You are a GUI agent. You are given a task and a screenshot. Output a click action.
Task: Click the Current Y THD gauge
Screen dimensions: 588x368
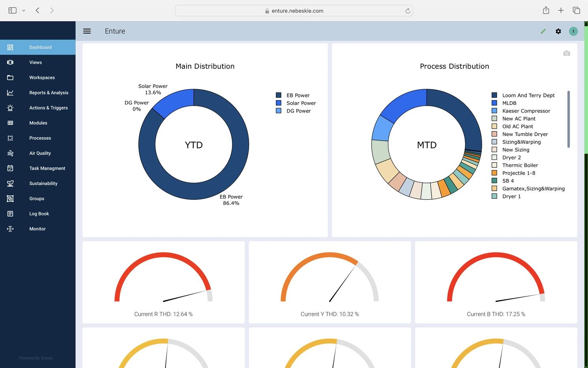coord(330,277)
